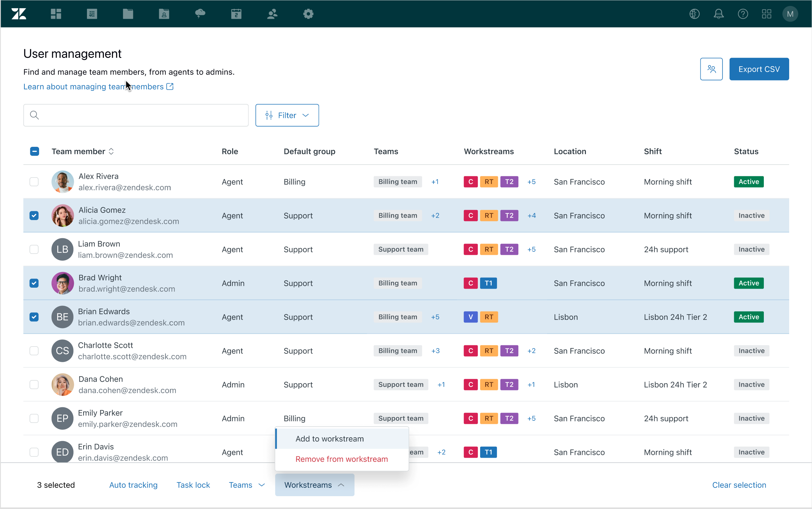Open the settings gear icon in top nav
The width and height of the screenshot is (812, 509).
coord(308,14)
